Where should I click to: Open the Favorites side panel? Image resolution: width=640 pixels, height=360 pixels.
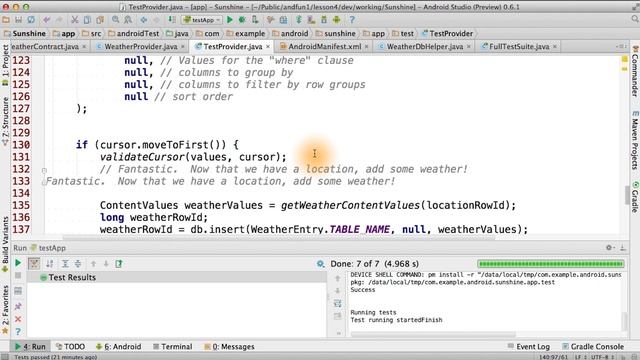pos(5,309)
